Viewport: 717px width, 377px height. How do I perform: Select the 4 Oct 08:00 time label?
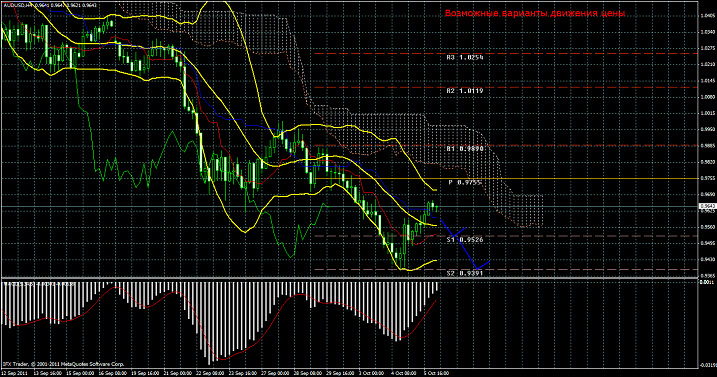[x=403, y=373]
